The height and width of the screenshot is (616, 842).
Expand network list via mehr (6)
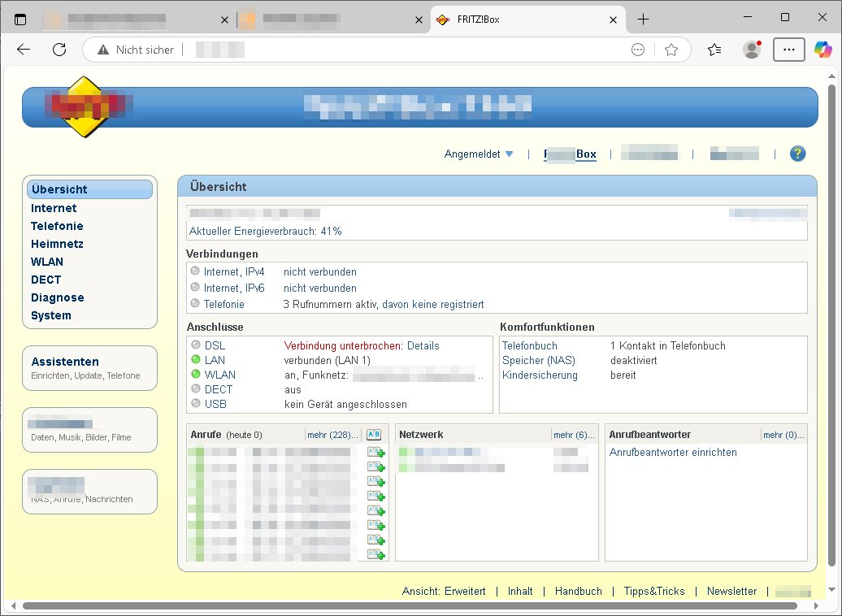point(574,435)
